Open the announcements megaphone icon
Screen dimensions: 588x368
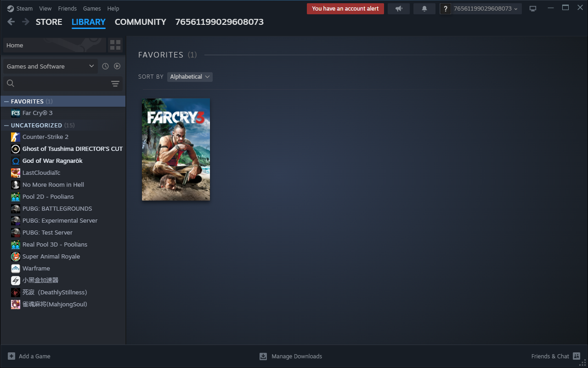tap(399, 9)
